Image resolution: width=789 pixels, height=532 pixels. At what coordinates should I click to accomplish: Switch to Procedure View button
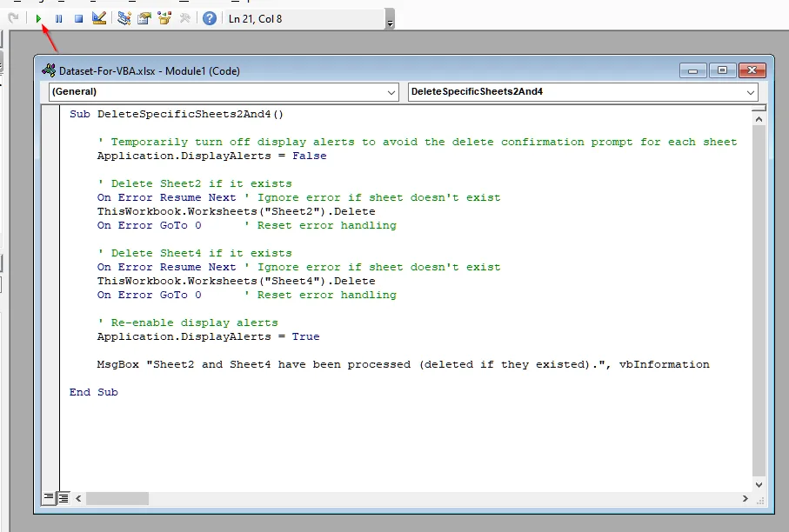pos(49,498)
